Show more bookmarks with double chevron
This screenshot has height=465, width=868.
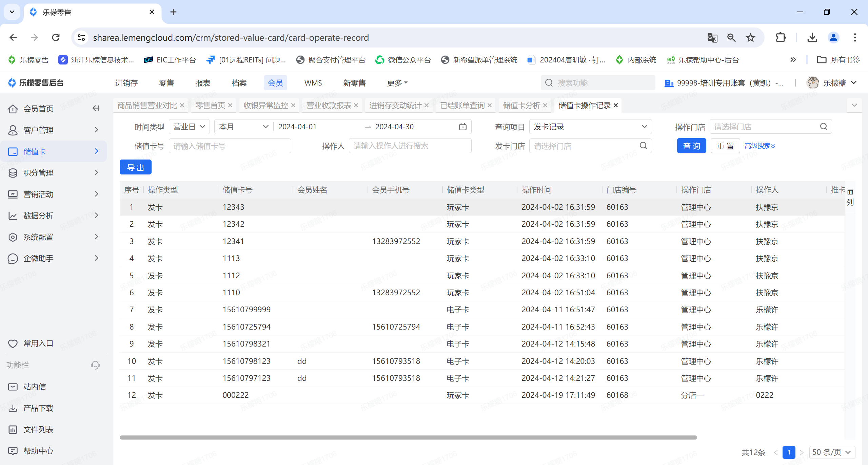(793, 60)
